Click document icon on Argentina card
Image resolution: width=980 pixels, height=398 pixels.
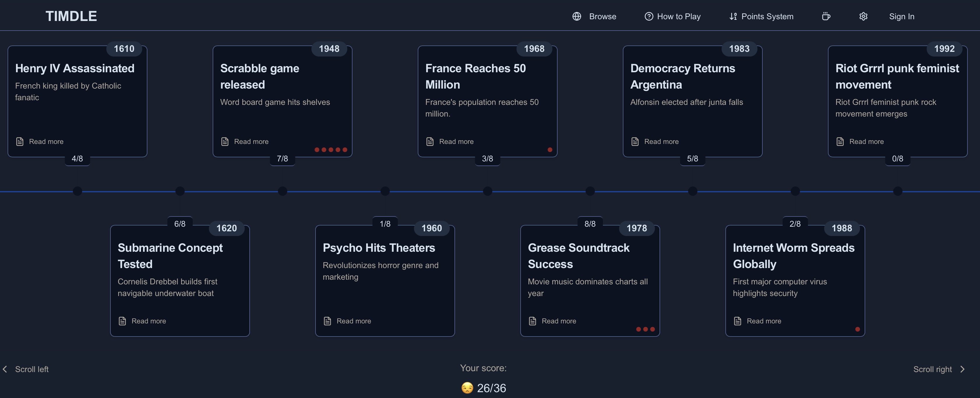[635, 142]
